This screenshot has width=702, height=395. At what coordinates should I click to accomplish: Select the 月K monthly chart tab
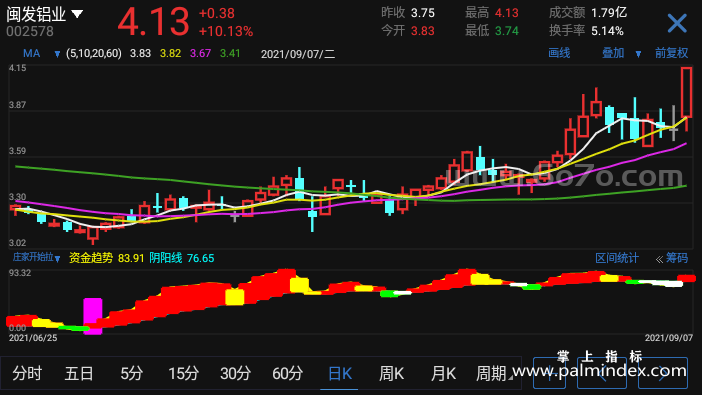click(x=443, y=373)
